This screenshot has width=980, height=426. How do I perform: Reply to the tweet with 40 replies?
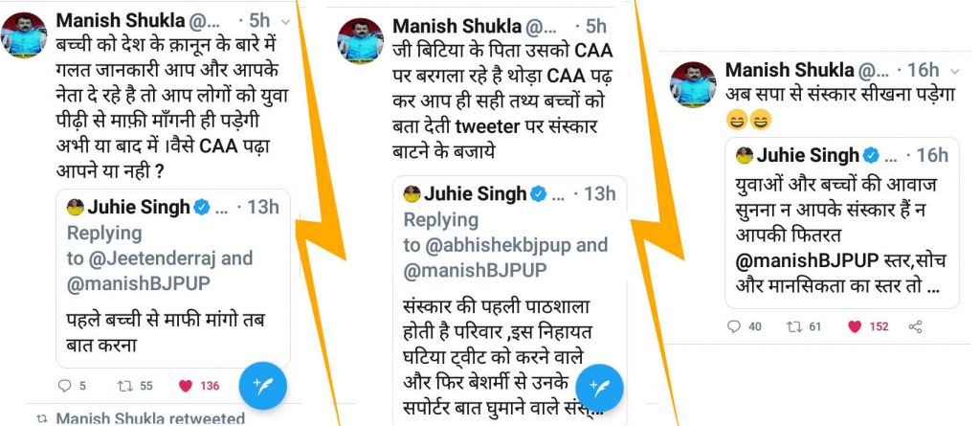(734, 326)
